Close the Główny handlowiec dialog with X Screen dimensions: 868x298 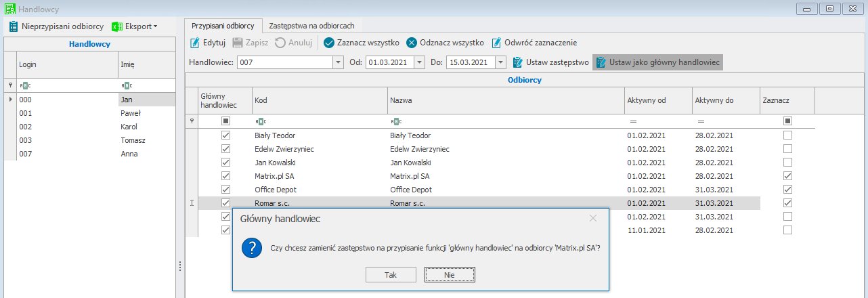click(x=592, y=218)
